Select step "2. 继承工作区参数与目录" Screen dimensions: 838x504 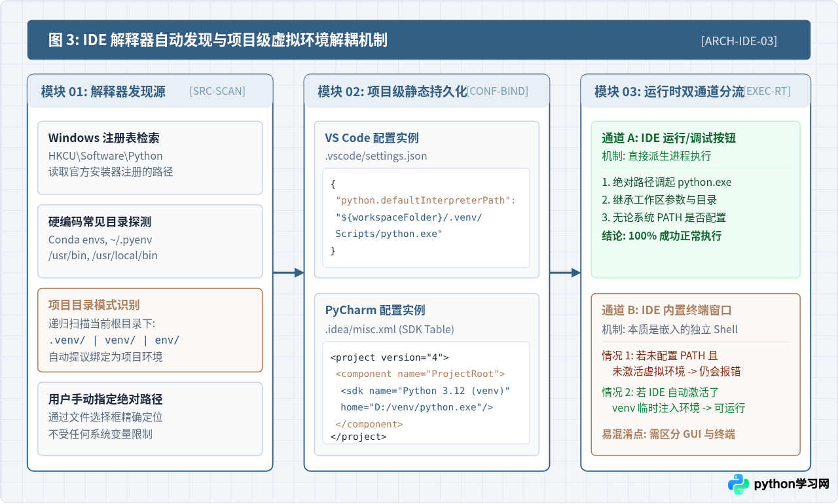659,200
